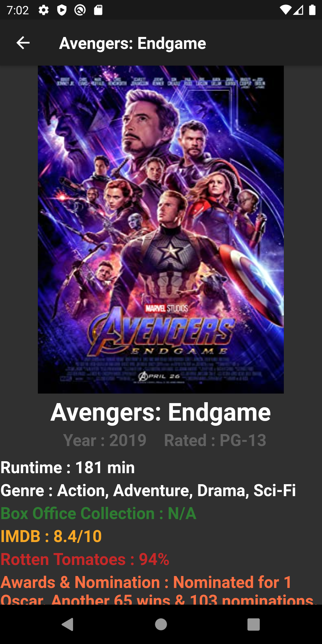Tap the IMDB : 8.4/10 rating

(x=51, y=536)
